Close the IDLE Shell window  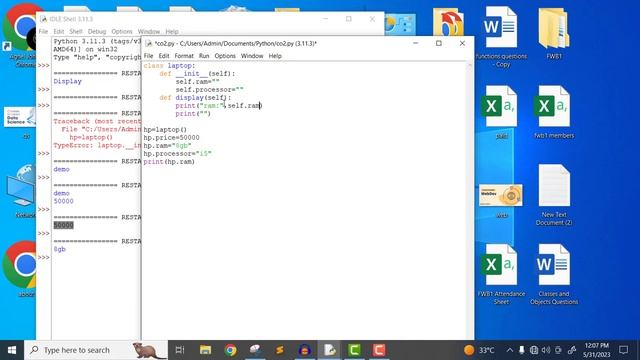pyautogui.click(x=372, y=19)
